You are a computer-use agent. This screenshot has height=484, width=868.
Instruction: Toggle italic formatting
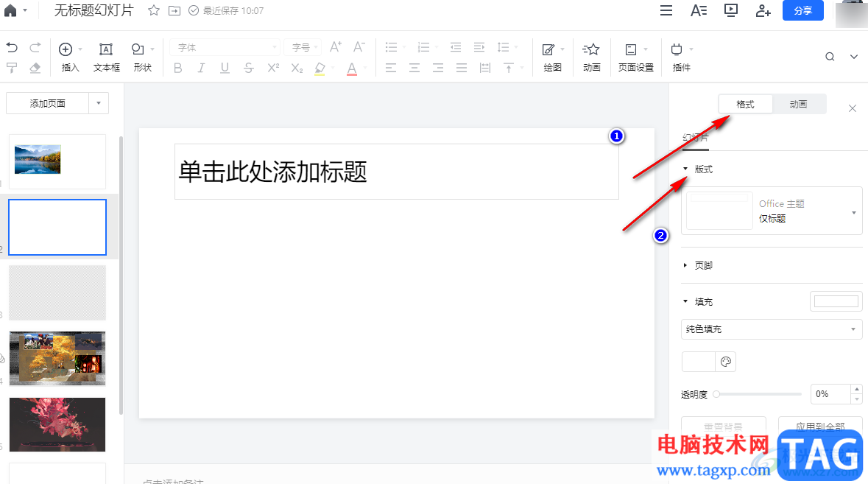point(201,68)
